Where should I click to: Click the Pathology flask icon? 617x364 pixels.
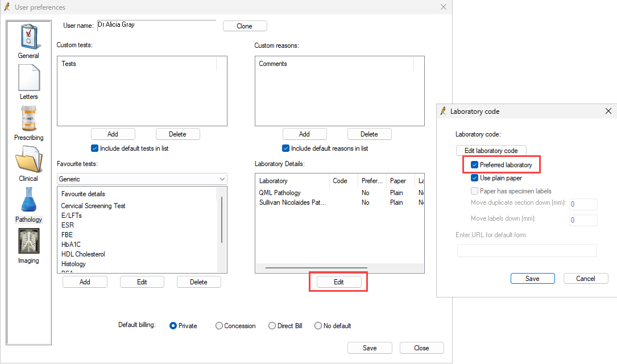[28, 201]
